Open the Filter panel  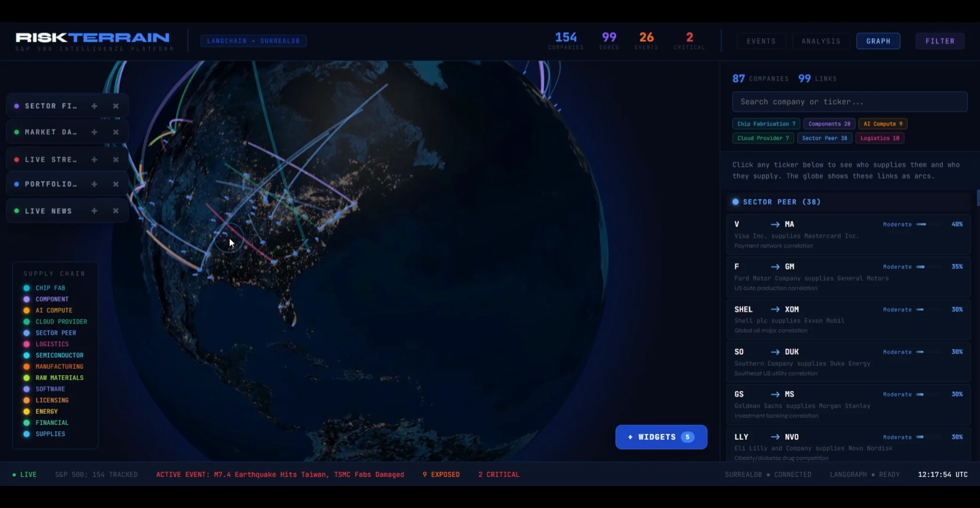[x=940, y=41]
